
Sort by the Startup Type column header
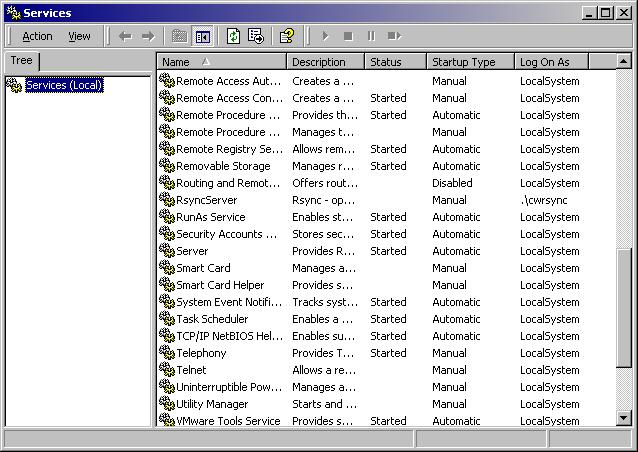coord(469,62)
